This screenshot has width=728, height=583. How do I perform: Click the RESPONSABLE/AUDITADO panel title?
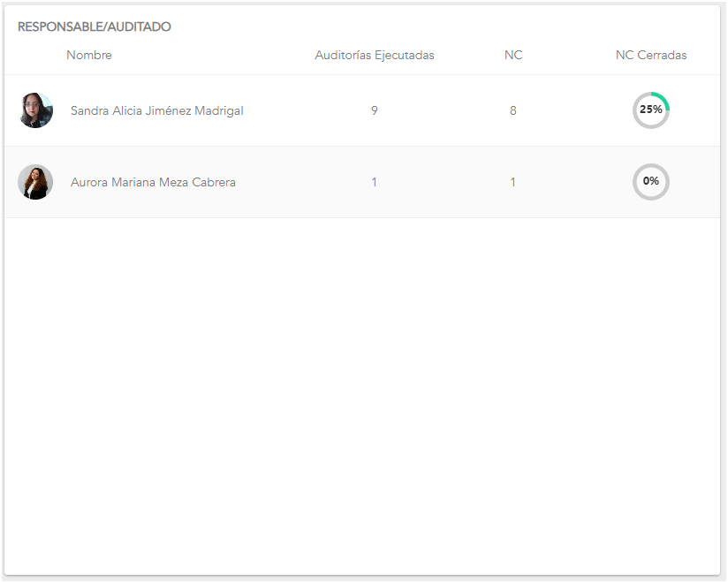point(95,27)
